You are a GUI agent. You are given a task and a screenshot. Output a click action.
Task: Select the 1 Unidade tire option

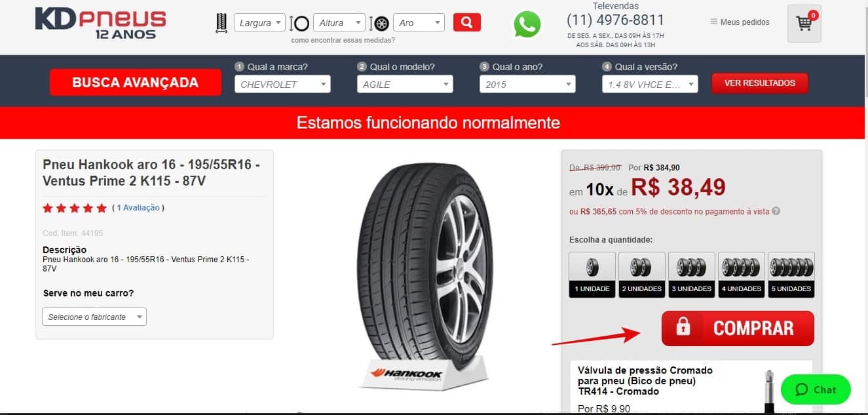[x=592, y=275]
